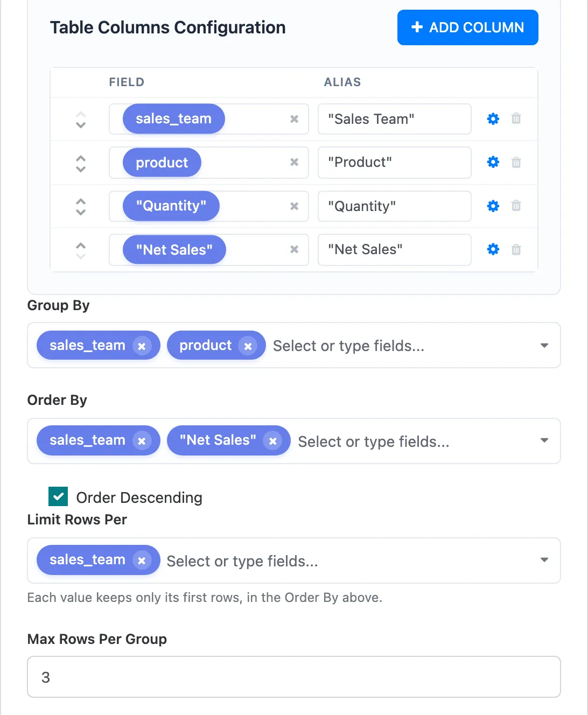588x715 pixels.
Task: Clear the "Quantity" field selection
Action: click(294, 206)
